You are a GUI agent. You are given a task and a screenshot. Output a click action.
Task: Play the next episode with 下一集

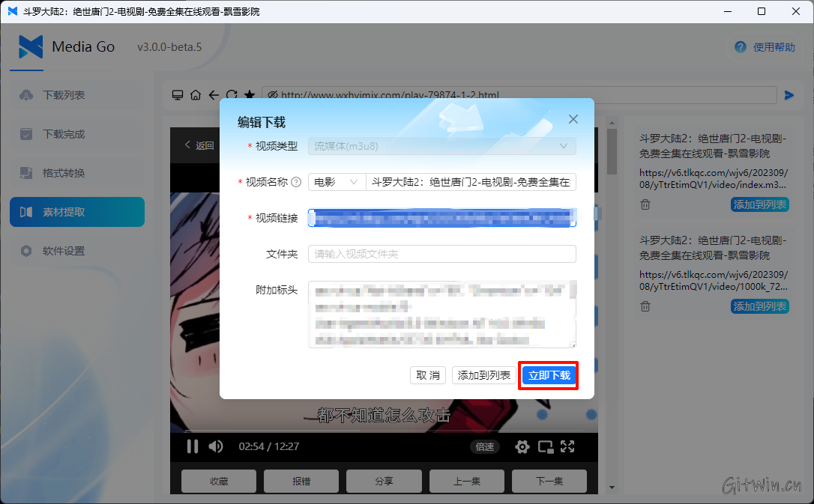(x=549, y=481)
